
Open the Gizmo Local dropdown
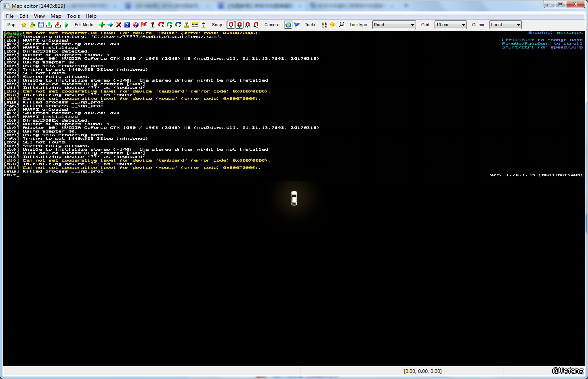coord(505,25)
